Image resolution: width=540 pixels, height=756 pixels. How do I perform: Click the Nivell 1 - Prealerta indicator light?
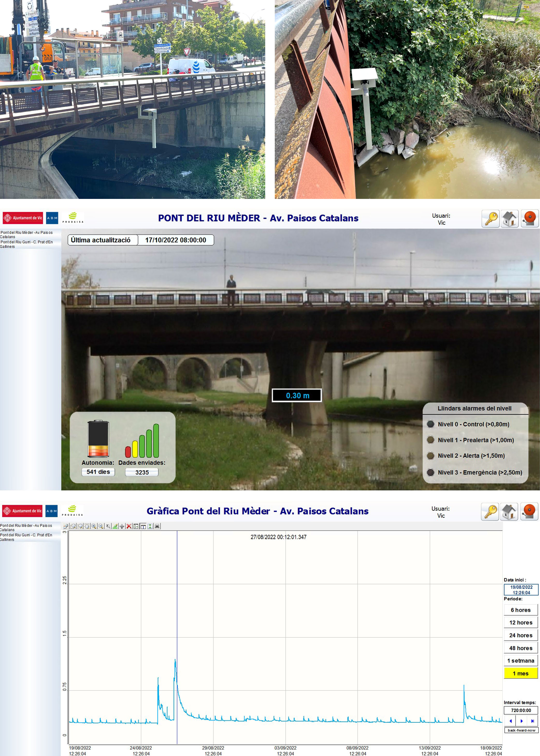pyautogui.click(x=431, y=440)
